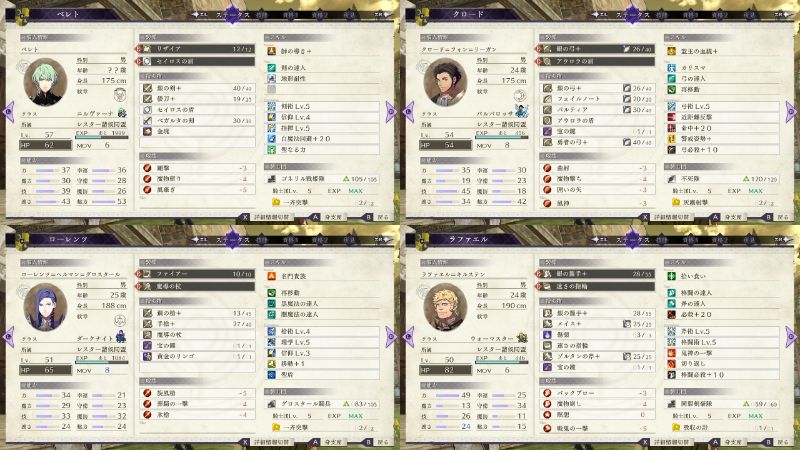Go to next character using Byleth panel's right arrow
This screenshot has width=800, height=450.
coord(391,112)
